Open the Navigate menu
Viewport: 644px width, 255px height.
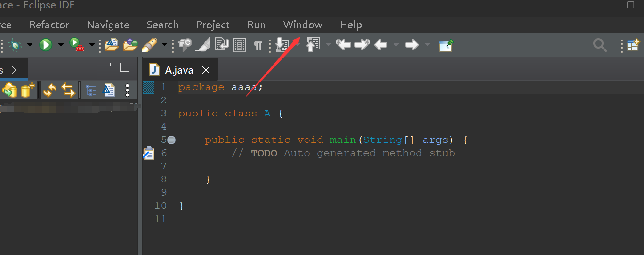(x=108, y=25)
